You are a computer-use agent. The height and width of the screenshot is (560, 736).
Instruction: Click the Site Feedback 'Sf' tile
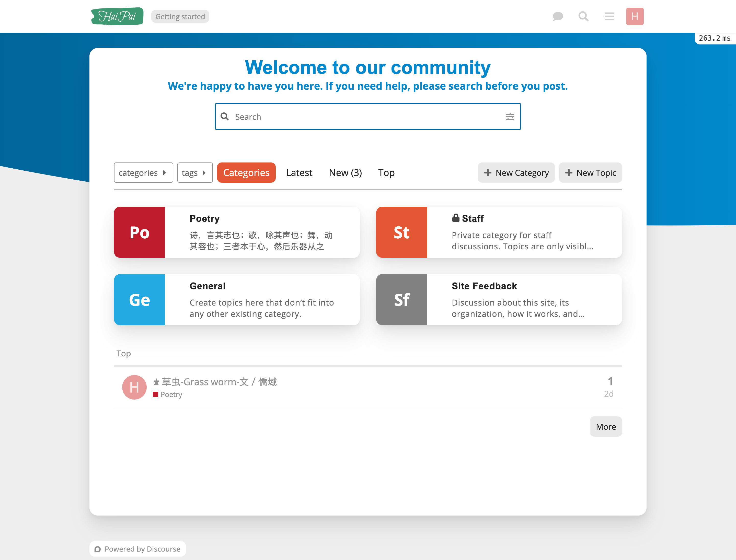401,300
